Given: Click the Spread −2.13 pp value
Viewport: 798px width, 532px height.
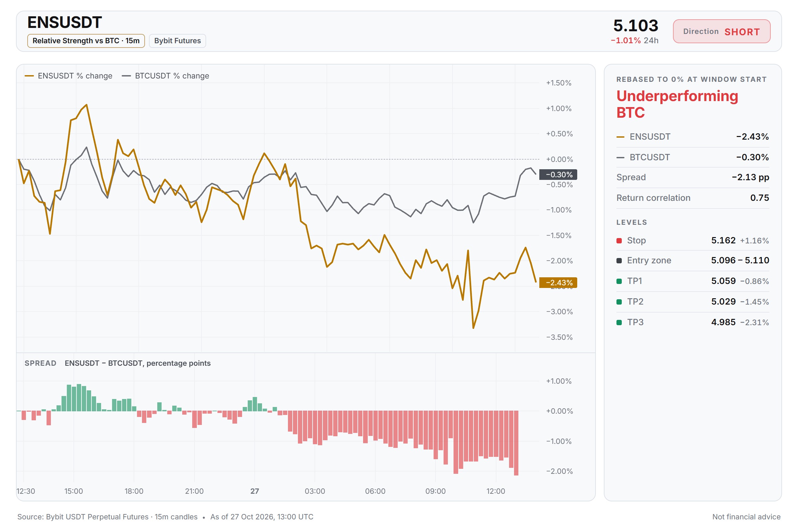Looking at the screenshot, I should pos(750,177).
